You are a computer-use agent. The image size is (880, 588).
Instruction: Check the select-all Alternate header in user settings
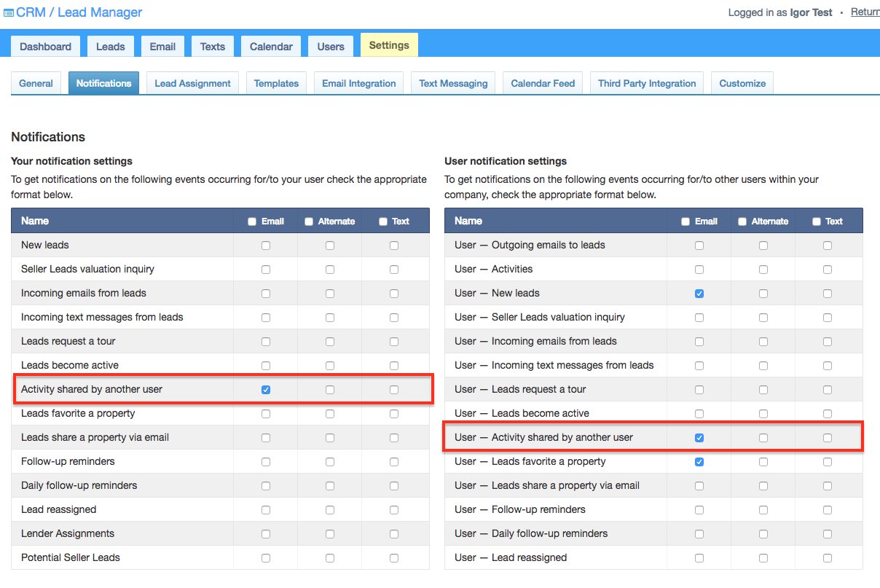click(742, 222)
